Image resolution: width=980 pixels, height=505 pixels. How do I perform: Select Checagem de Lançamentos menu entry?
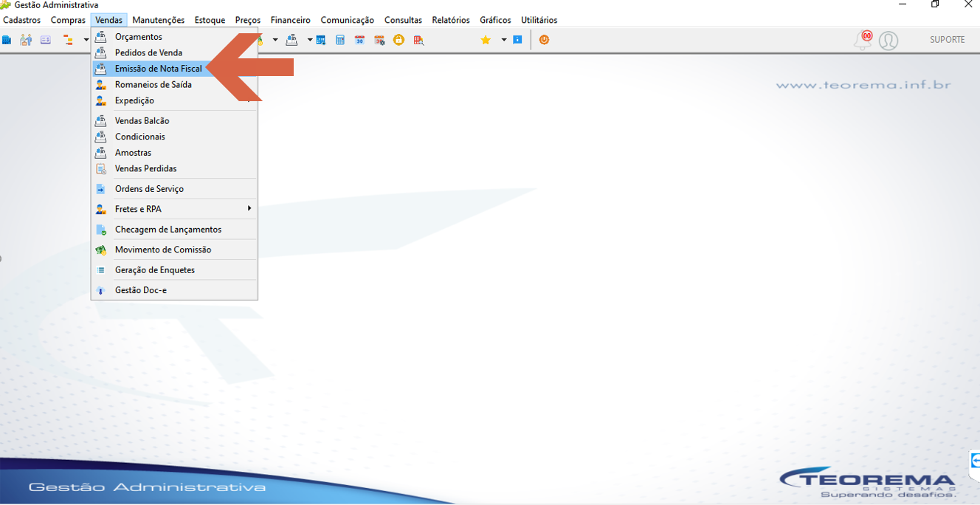tap(174, 230)
